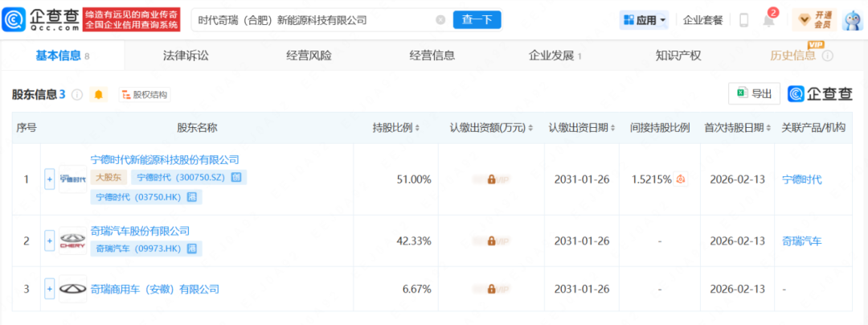868x325 pixels.
Task: Open the 奇瑞汽车股份有限公司 link
Action: (x=140, y=230)
